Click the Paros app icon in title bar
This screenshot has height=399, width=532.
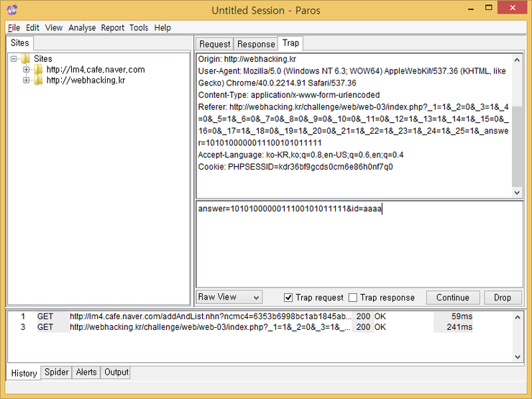[12, 10]
